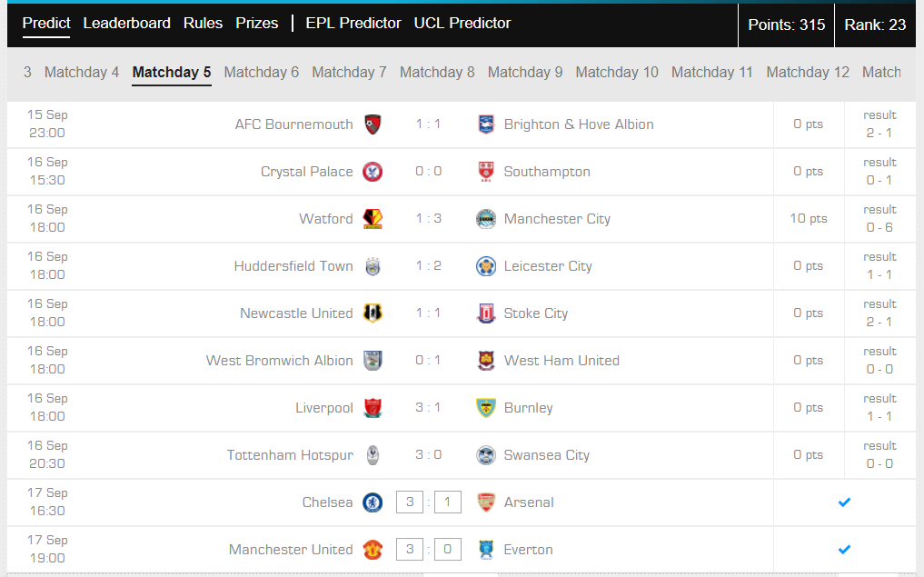The height and width of the screenshot is (577, 924).
Task: Click Everton away score input box
Action: (447, 550)
